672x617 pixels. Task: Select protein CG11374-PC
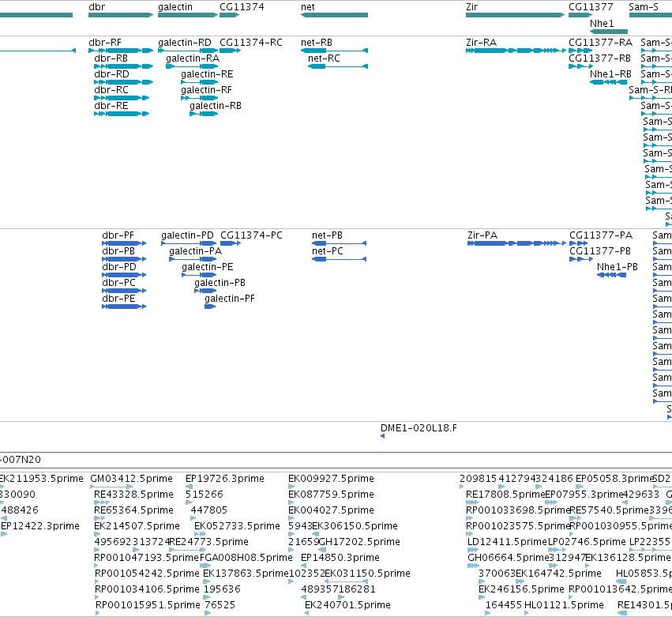pos(252,235)
